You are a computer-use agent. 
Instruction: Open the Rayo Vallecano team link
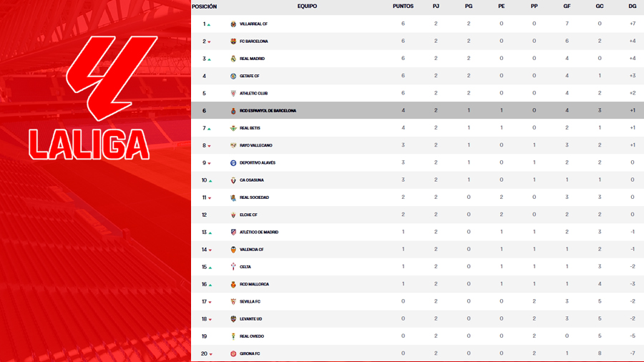click(x=255, y=145)
